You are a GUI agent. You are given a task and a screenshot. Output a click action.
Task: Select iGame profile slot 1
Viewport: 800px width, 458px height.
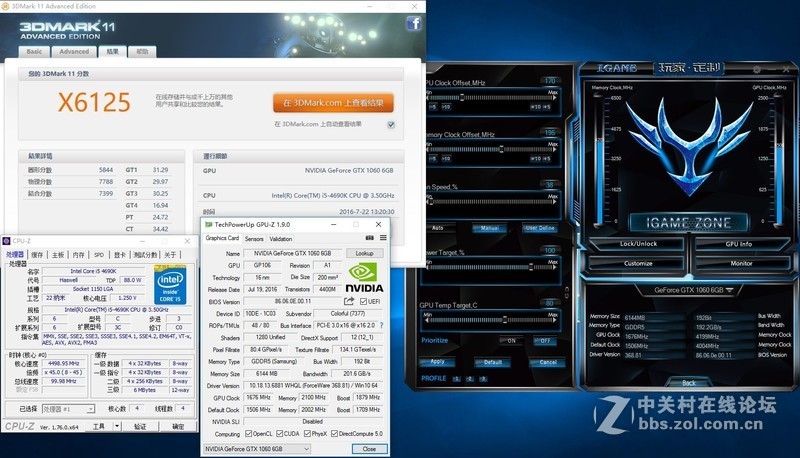pos(457,378)
